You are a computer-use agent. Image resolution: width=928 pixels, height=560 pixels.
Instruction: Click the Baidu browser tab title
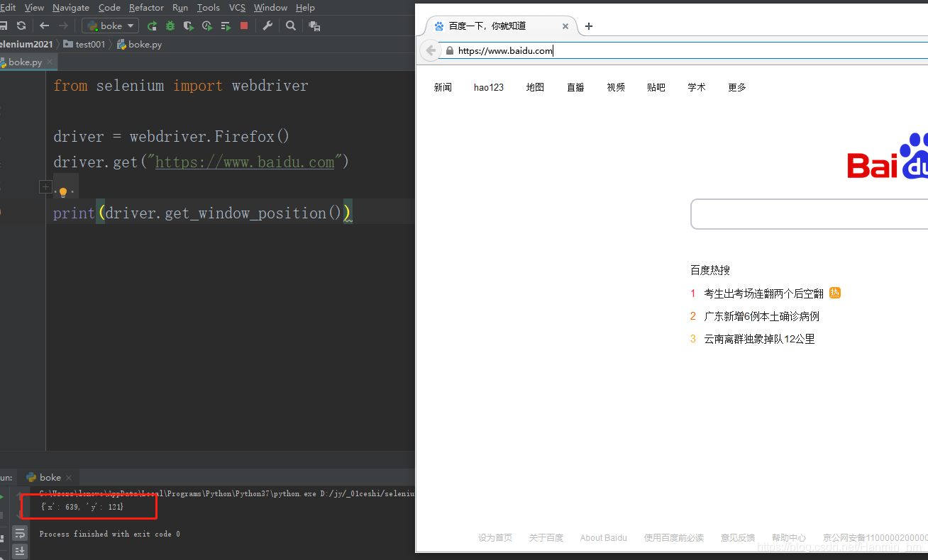click(x=487, y=26)
